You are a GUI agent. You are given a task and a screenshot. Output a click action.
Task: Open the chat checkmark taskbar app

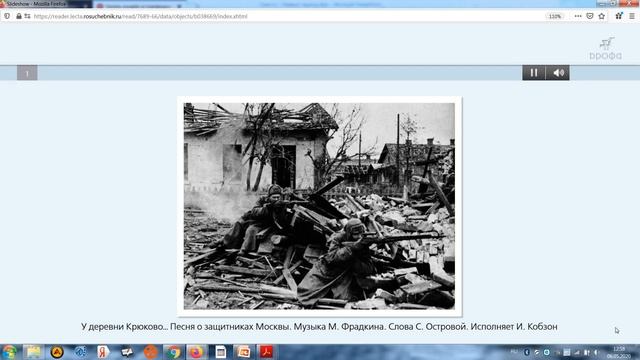(127, 352)
